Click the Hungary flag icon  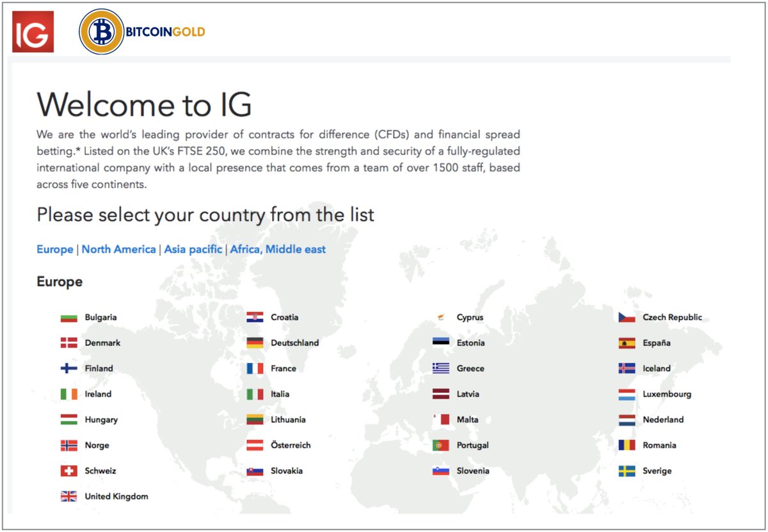click(68, 420)
